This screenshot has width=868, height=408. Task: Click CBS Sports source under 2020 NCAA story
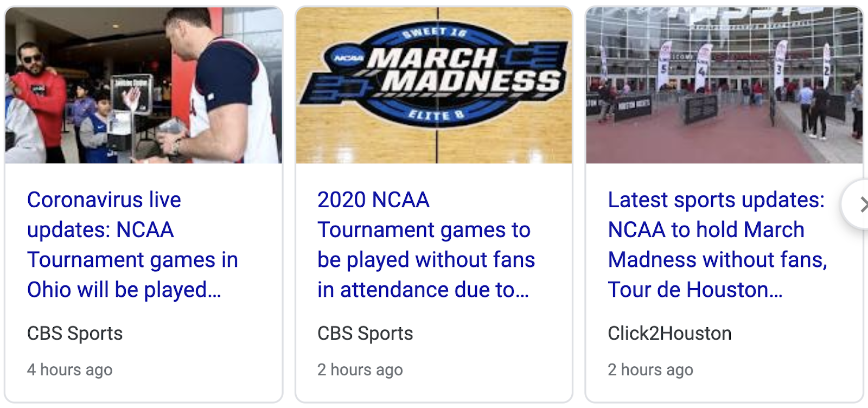pyautogui.click(x=365, y=333)
